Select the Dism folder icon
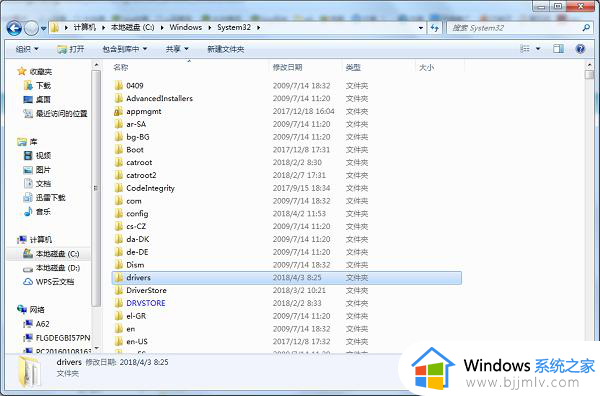This screenshot has width=600, height=396. point(119,265)
